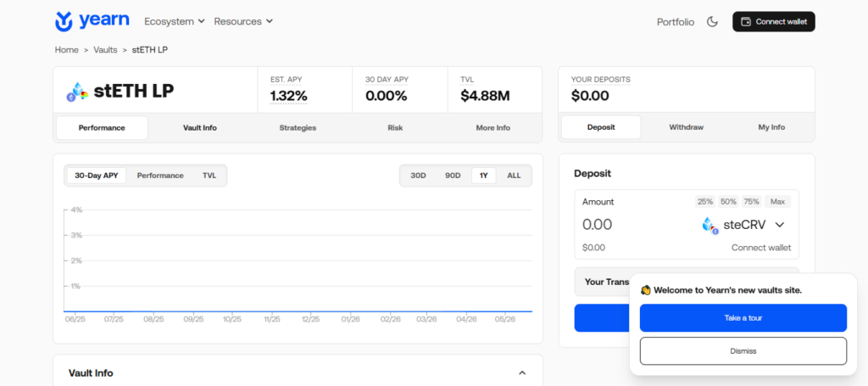The height and width of the screenshot is (386, 868).
Task: Click the clapping hands welcome emoji
Action: coord(645,290)
